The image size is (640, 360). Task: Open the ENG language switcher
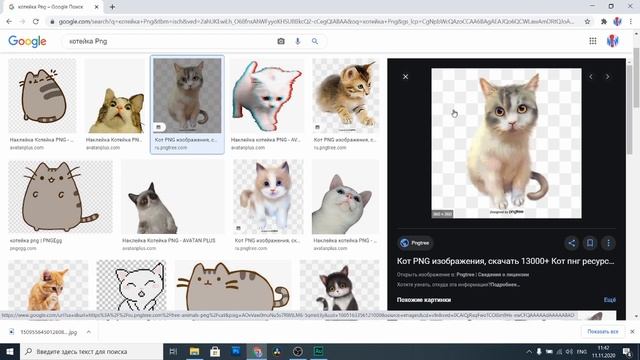(582, 351)
